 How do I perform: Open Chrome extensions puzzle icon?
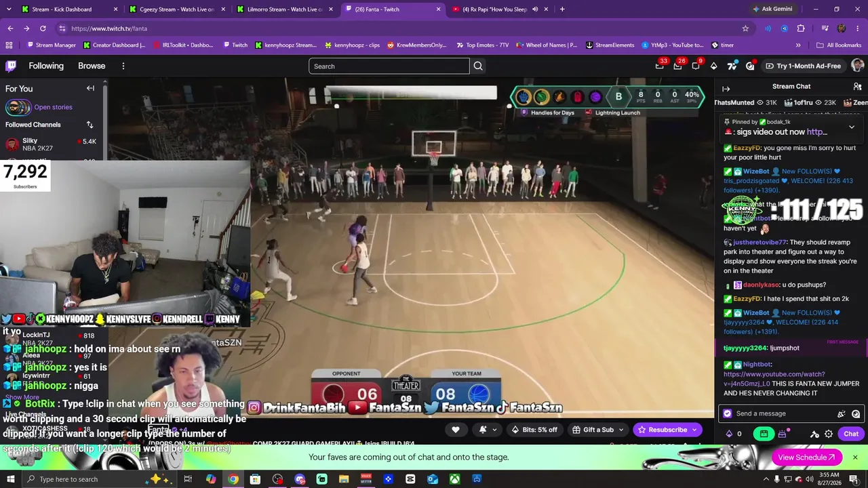[x=801, y=28]
